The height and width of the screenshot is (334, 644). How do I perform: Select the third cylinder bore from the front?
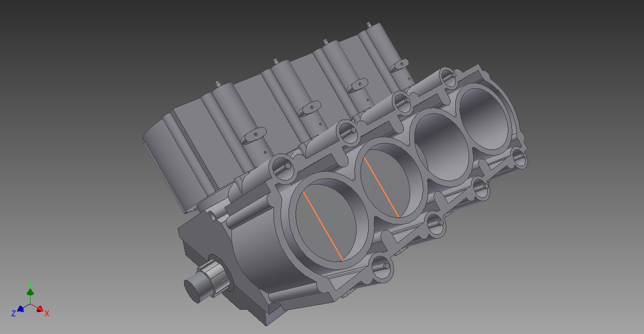pyautogui.click(x=441, y=147)
